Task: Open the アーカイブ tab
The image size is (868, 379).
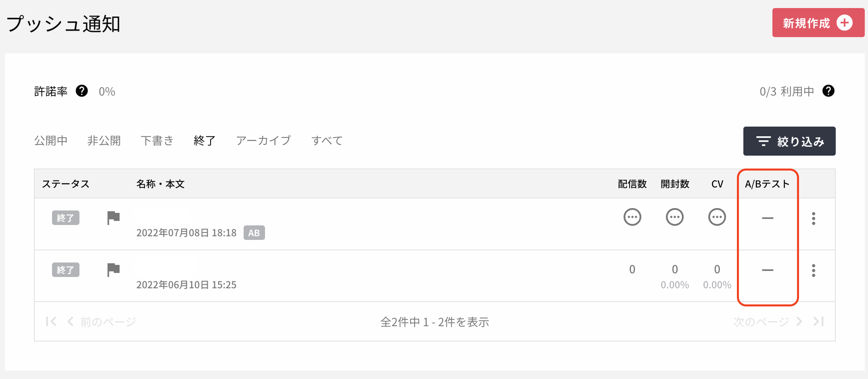Action: [264, 141]
